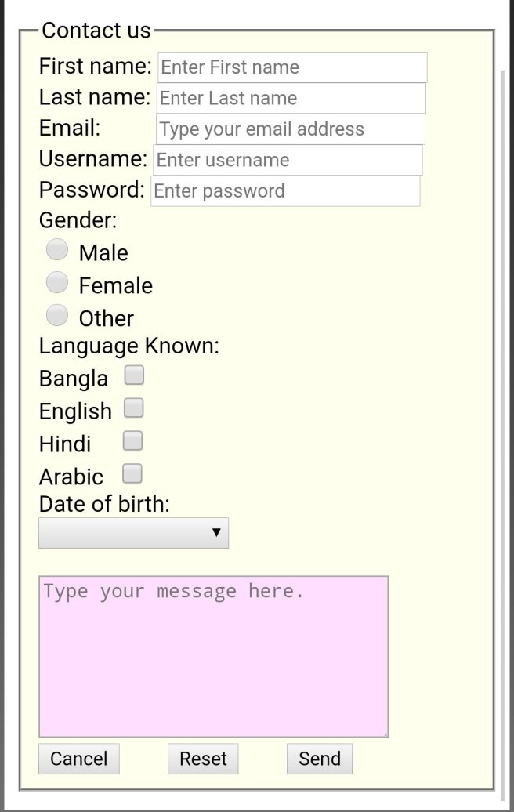Enable the Hindi checkbox

coord(133,441)
